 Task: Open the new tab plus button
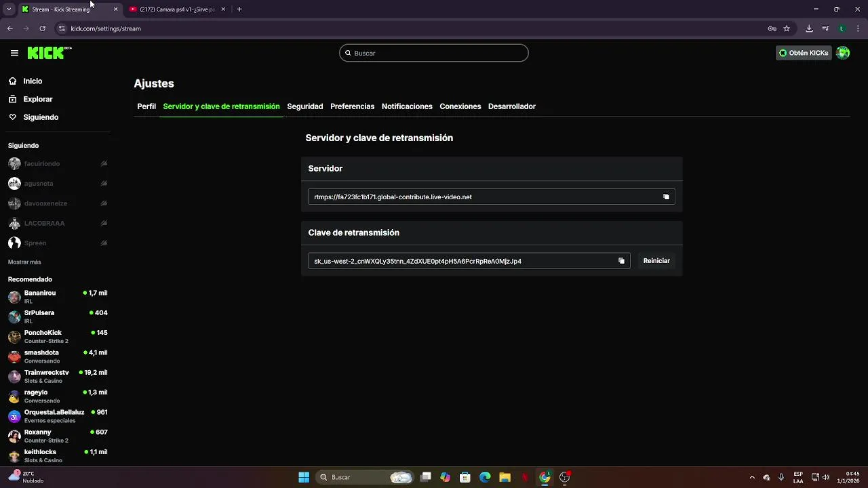coord(239,9)
